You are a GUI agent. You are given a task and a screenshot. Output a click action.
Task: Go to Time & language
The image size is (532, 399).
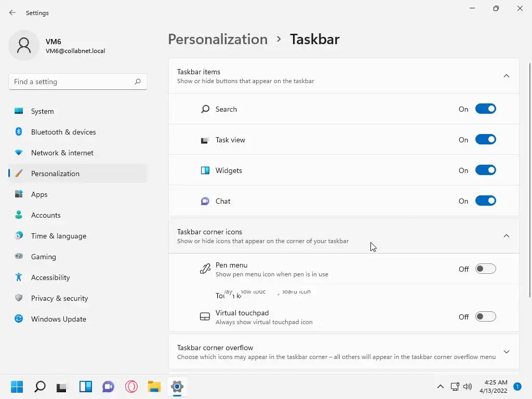tap(78, 236)
